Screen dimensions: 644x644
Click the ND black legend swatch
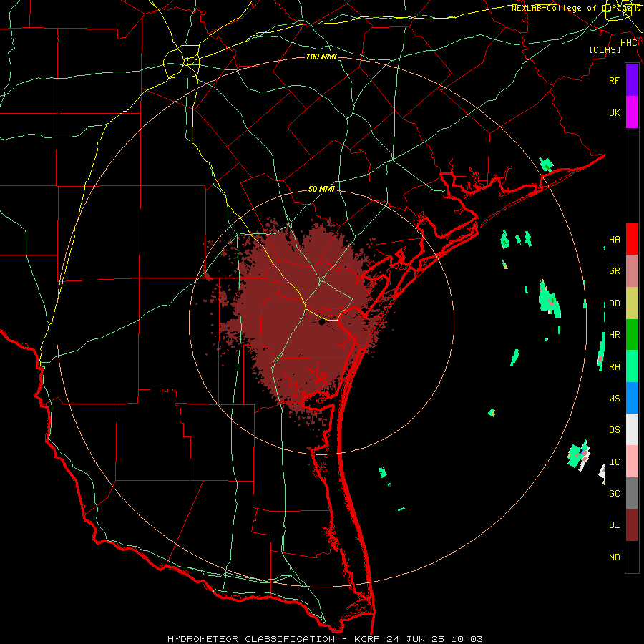(x=632, y=557)
